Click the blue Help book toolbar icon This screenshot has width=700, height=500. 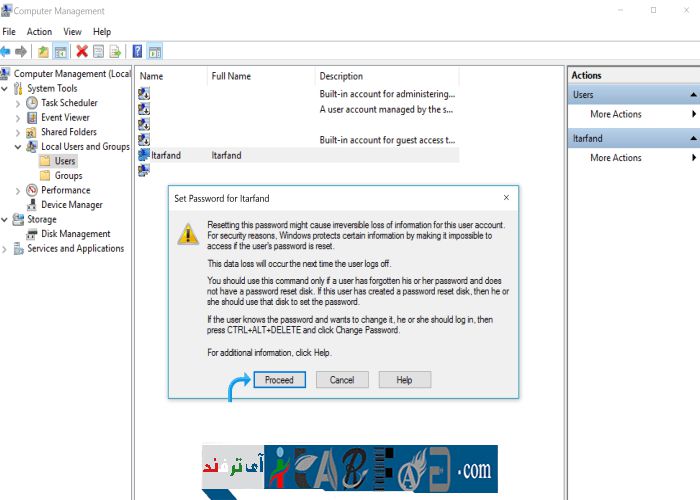click(137, 51)
